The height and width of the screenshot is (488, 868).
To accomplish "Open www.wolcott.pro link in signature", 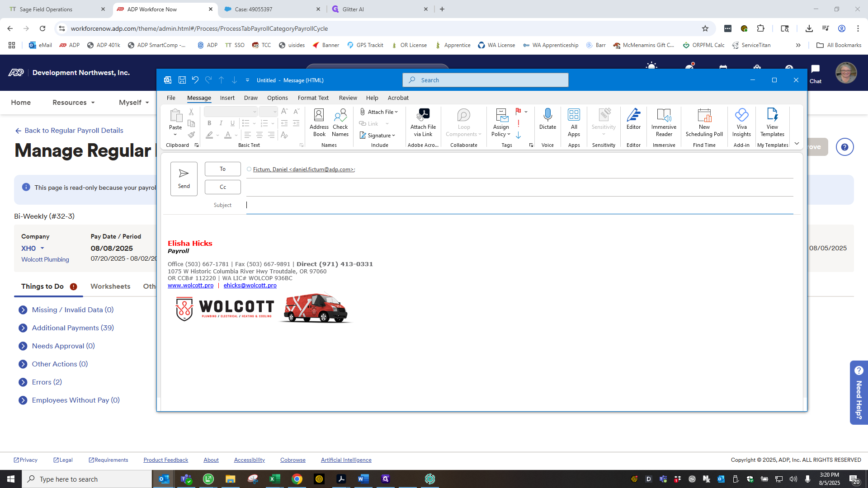I will pyautogui.click(x=190, y=286).
